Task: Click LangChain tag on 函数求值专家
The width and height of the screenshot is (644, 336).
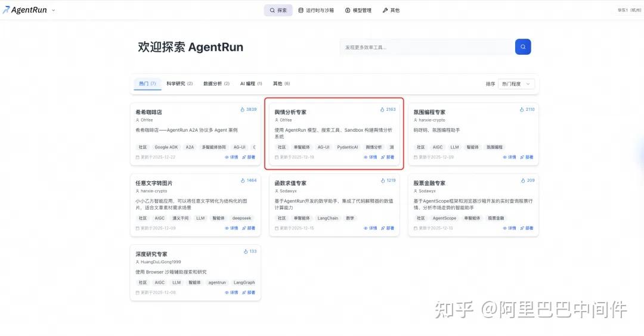Action: click(328, 218)
